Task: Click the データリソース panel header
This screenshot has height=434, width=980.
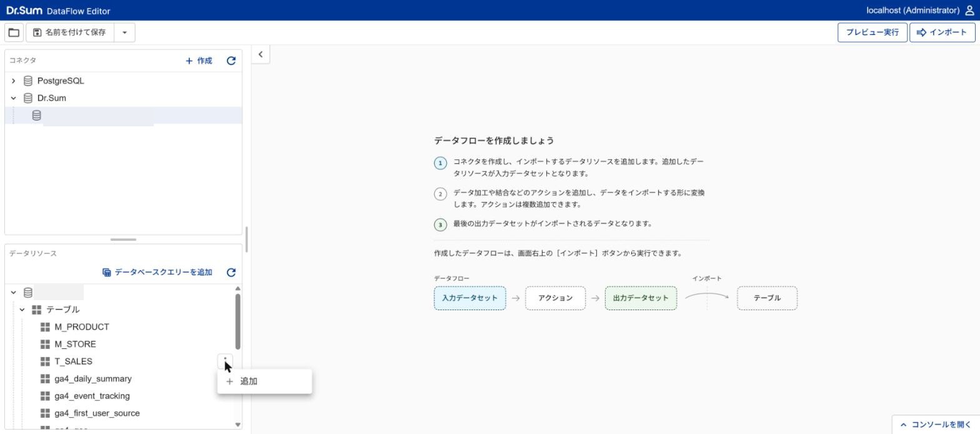Action: pos(32,253)
